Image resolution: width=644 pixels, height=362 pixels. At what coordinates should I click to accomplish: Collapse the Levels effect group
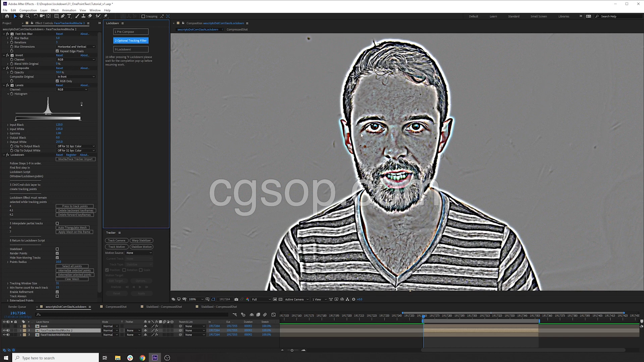click(4, 85)
